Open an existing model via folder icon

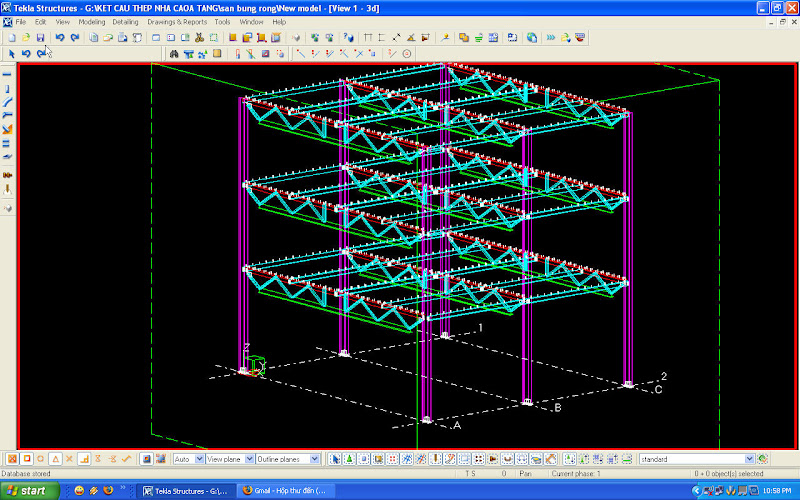click(x=26, y=37)
